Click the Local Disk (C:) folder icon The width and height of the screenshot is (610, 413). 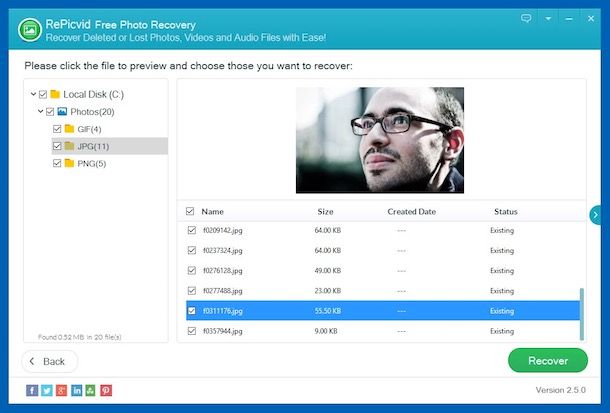click(x=55, y=94)
